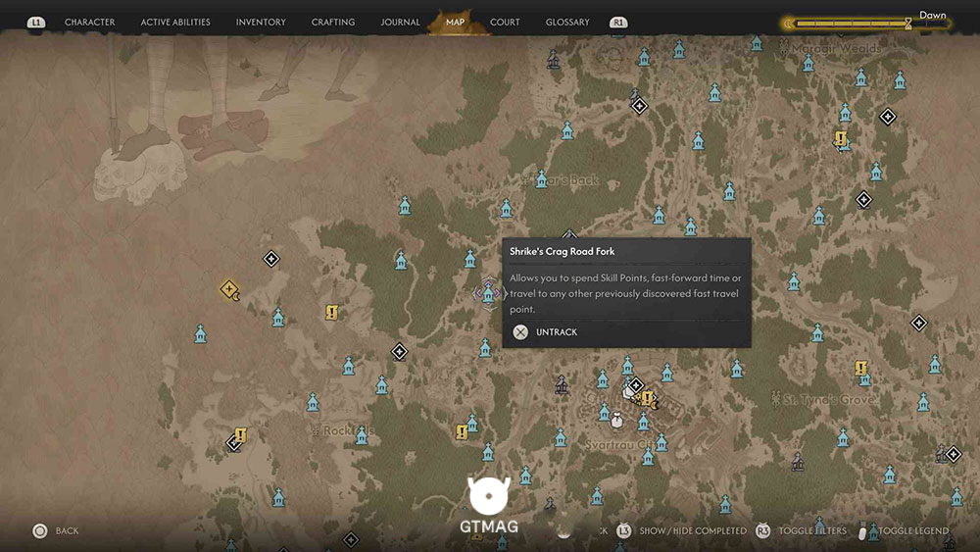Open the Court tab
The width and height of the screenshot is (980, 552).
(x=505, y=22)
